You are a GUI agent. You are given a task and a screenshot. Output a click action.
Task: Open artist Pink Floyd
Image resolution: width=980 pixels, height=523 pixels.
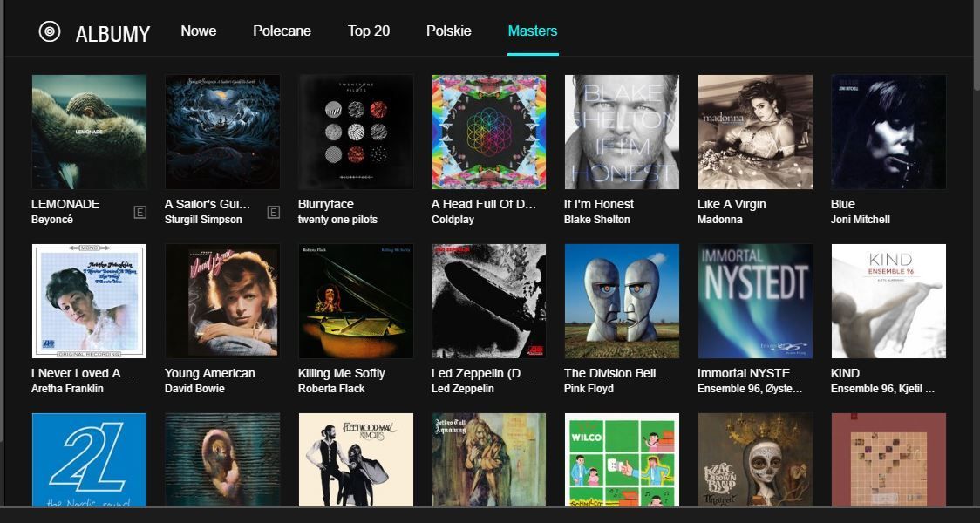[x=589, y=389]
